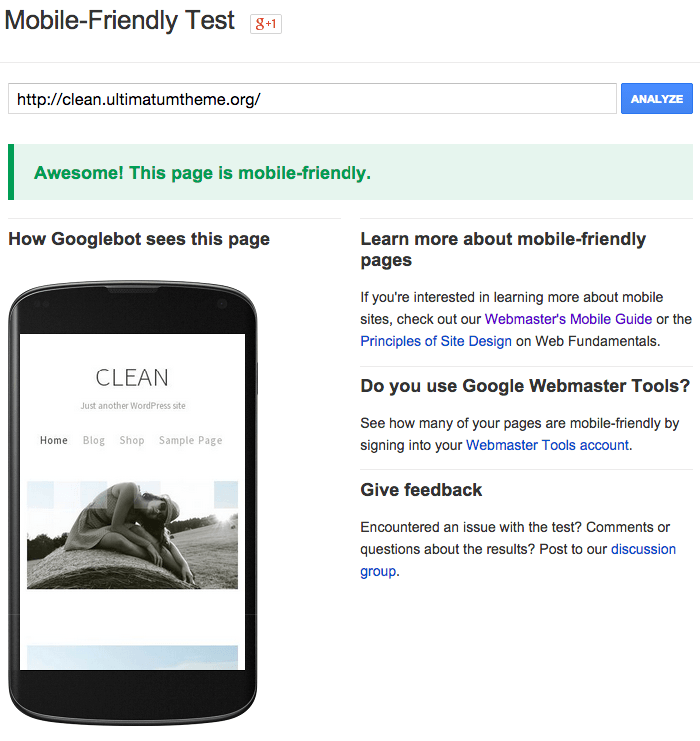Click the partial blue image at preview bottom
Viewport: 700px width, 741px height.
tap(133, 657)
